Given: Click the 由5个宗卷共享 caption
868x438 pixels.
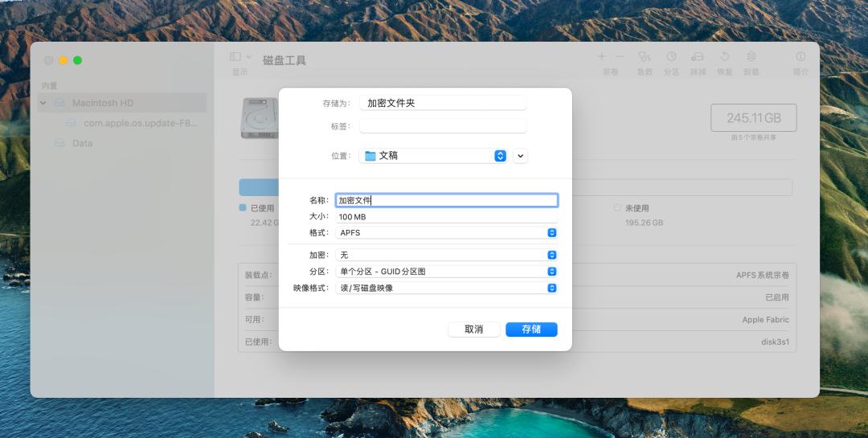Looking at the screenshot, I should point(753,137).
